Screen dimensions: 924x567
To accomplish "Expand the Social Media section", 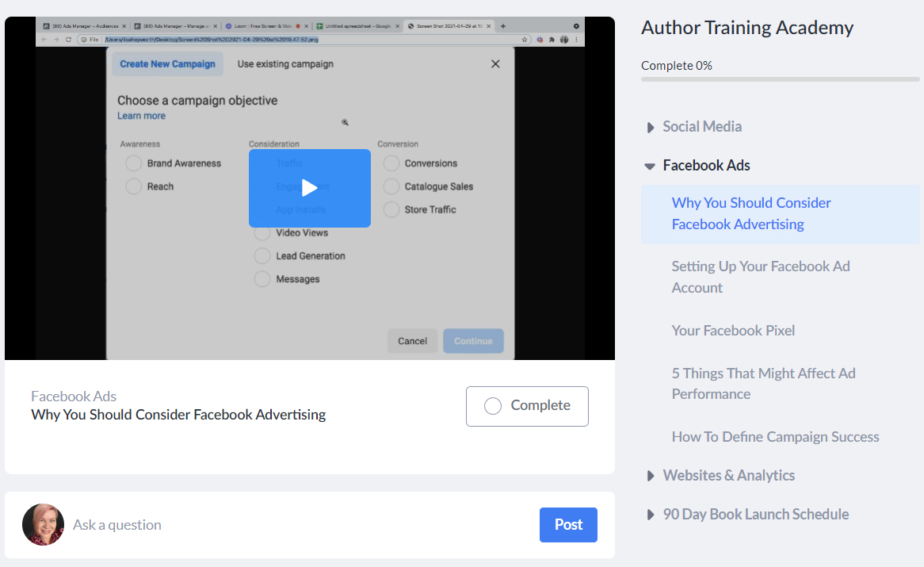I will 694,127.
